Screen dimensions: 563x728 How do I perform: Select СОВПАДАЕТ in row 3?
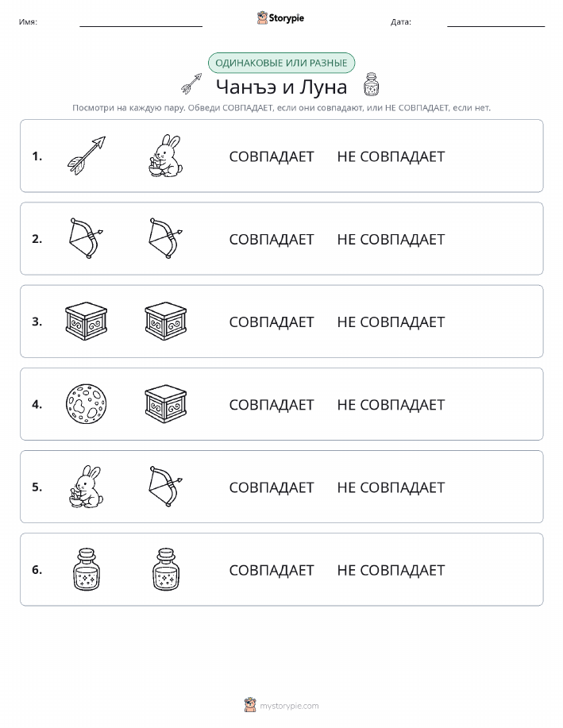272,322
